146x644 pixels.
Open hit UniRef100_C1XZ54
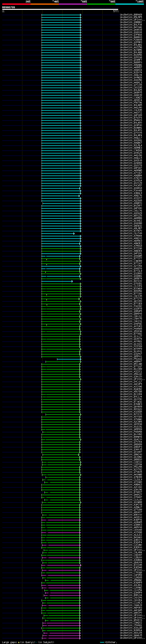[x=131, y=590]
